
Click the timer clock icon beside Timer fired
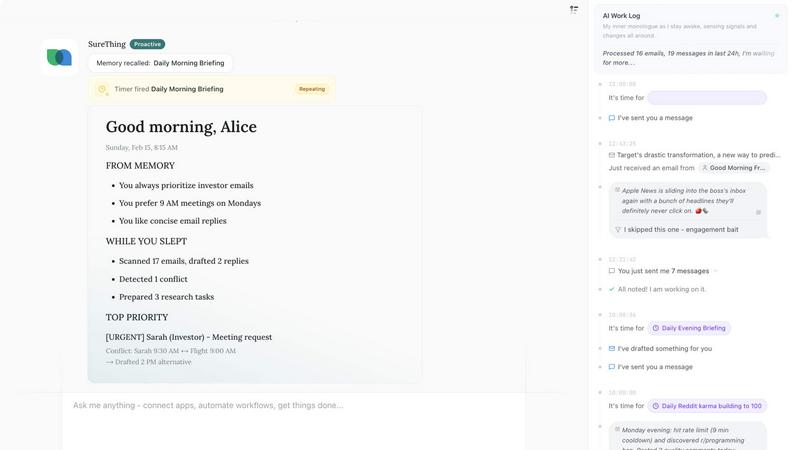click(103, 89)
